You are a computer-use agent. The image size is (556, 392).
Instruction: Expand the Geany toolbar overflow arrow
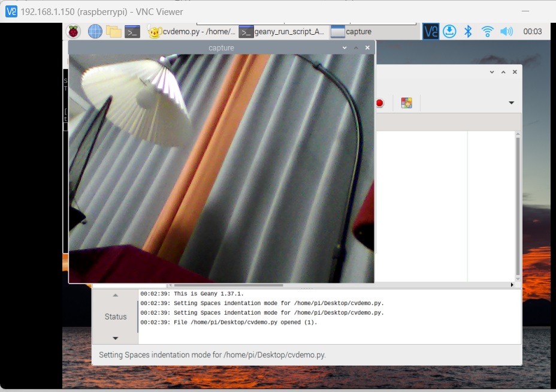click(x=511, y=103)
